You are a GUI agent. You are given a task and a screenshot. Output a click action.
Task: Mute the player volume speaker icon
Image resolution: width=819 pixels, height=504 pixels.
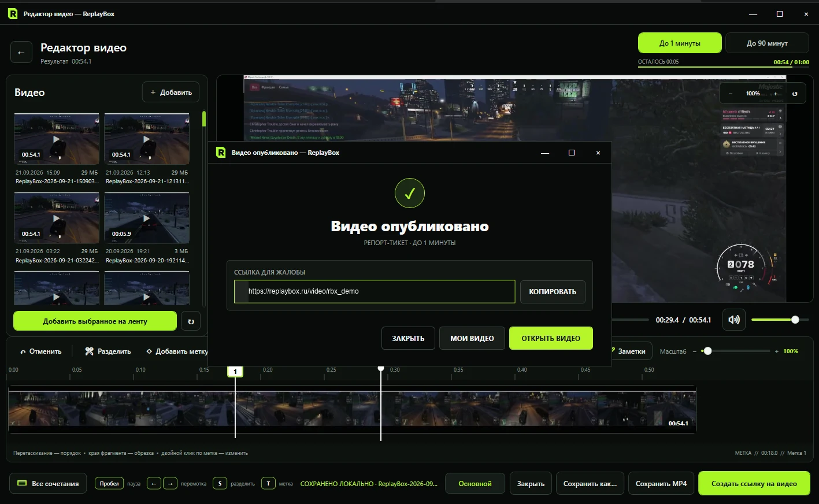(x=734, y=320)
